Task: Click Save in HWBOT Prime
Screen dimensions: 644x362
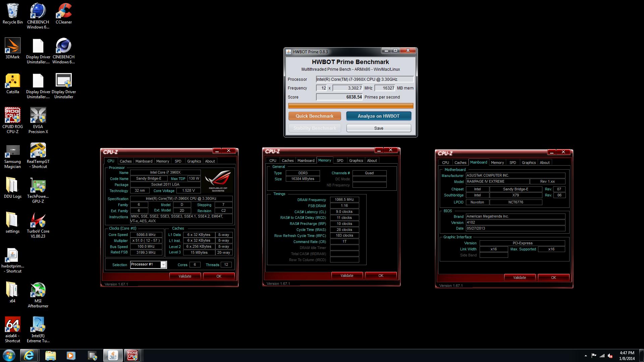Action: tap(379, 128)
